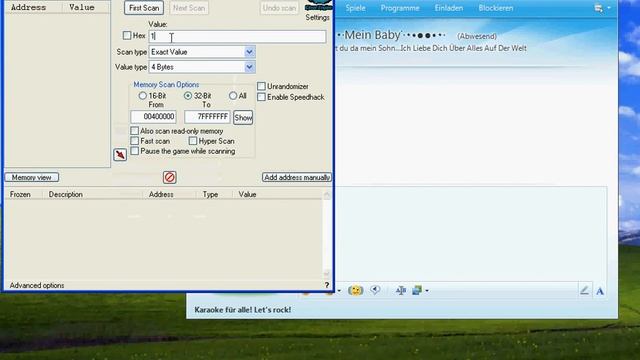Open the Memory view button
This screenshot has width=640, height=360.
32,177
